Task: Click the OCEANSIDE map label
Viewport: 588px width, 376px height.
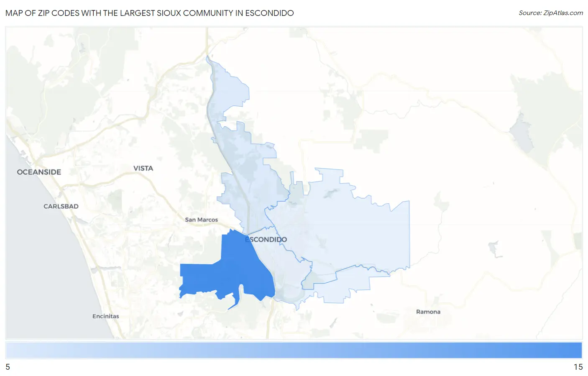Action: (x=39, y=172)
